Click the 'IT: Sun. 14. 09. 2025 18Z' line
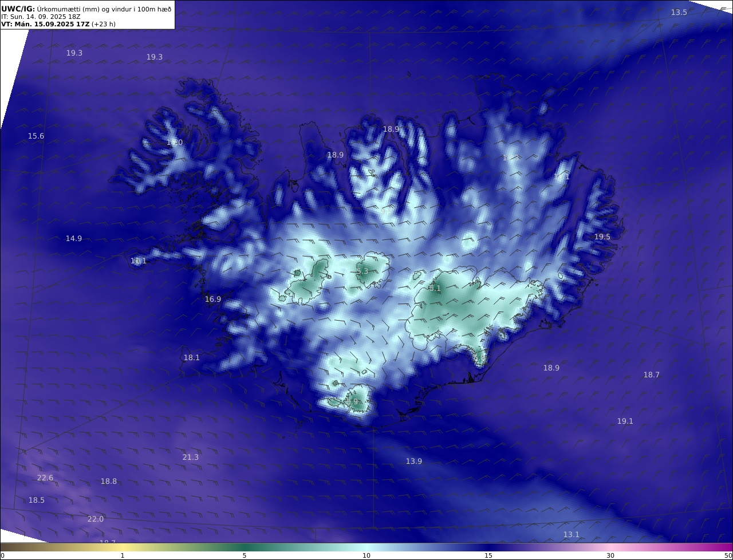Viewport: 733px width, 560px height. point(41,17)
